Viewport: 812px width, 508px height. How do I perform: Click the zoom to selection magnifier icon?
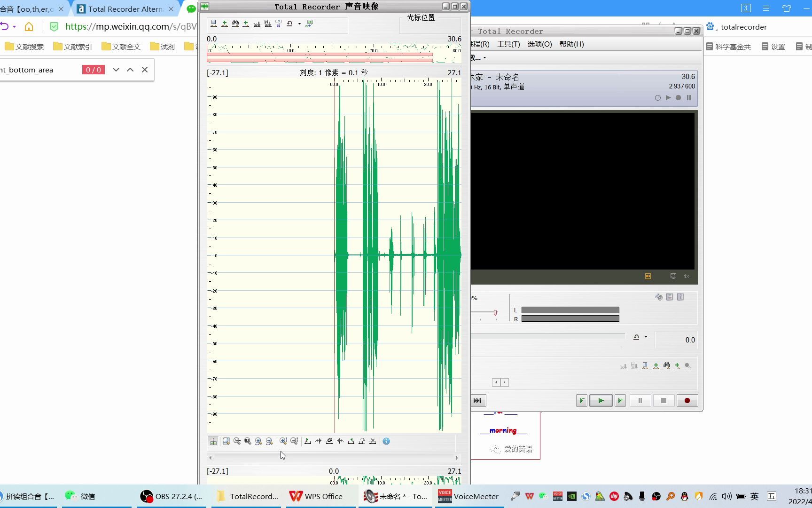click(x=237, y=441)
